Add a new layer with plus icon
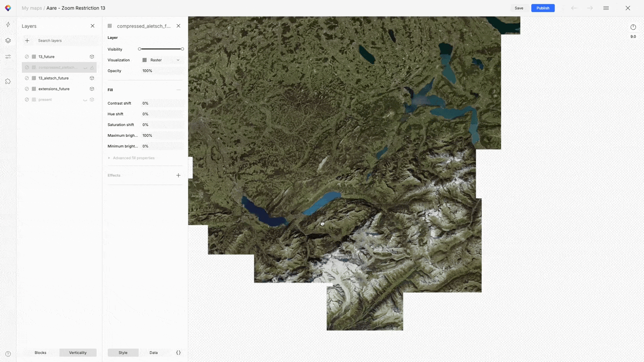 click(x=27, y=41)
